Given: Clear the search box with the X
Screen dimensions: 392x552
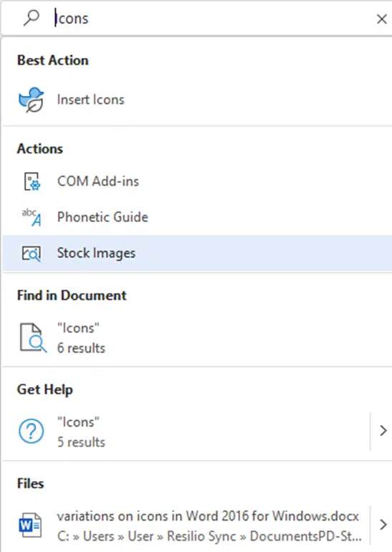Looking at the screenshot, I should coord(382,19).
